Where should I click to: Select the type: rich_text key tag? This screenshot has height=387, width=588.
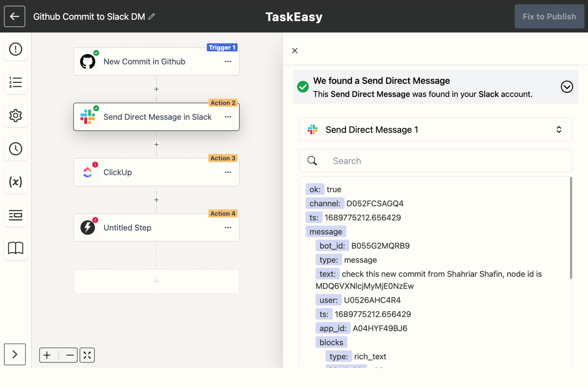point(339,357)
